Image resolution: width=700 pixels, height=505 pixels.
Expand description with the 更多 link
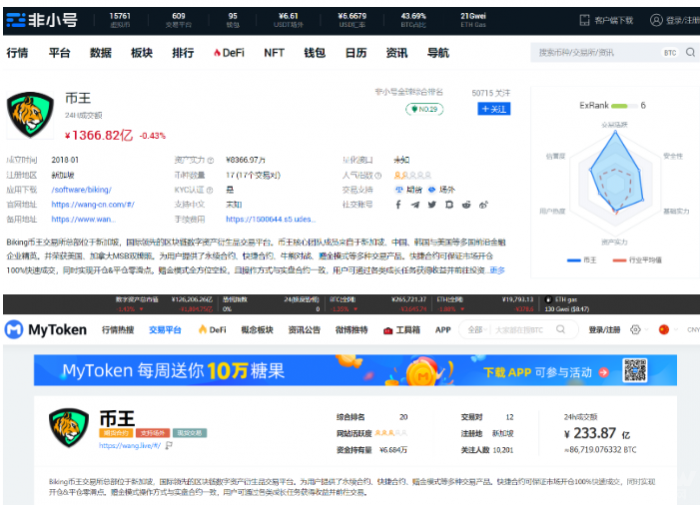click(497, 270)
